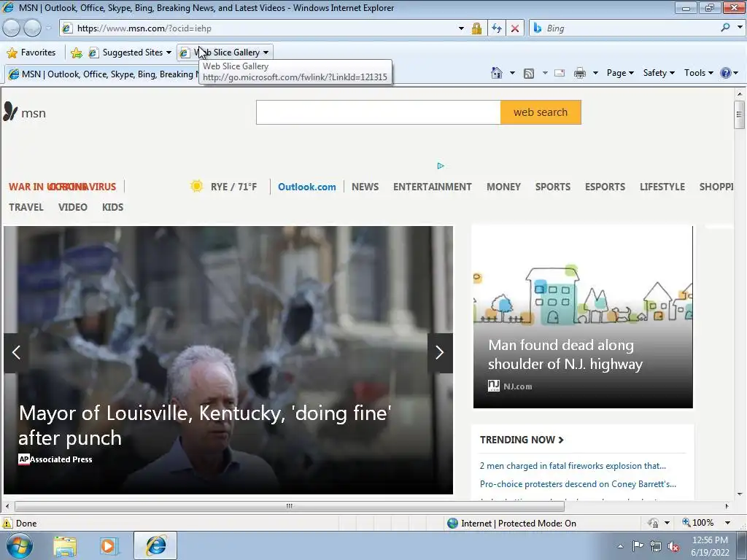Click the RSS Feeds icon
This screenshot has height=560, width=747.
click(x=529, y=74)
